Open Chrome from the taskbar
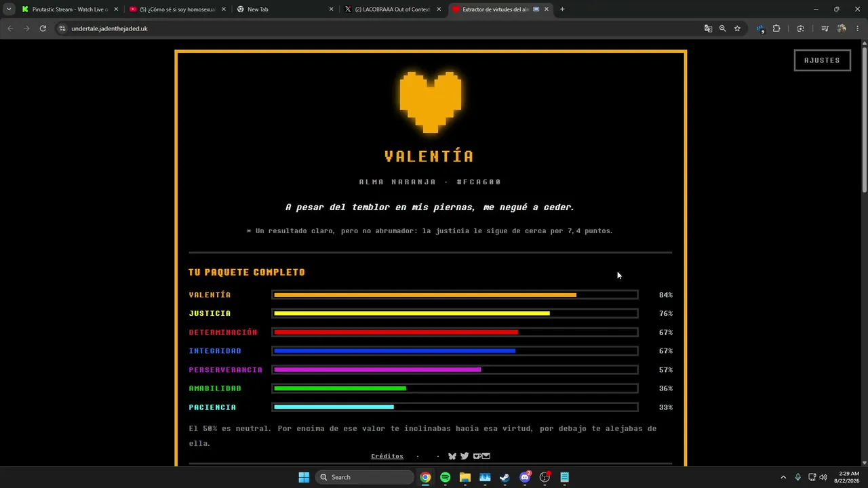Screen dimensions: 868x488 click(425, 477)
